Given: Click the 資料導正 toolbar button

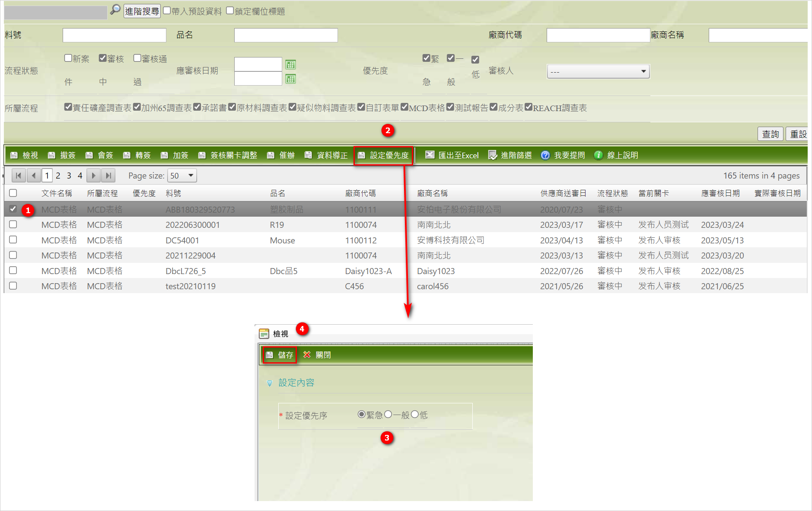Looking at the screenshot, I should coord(326,155).
